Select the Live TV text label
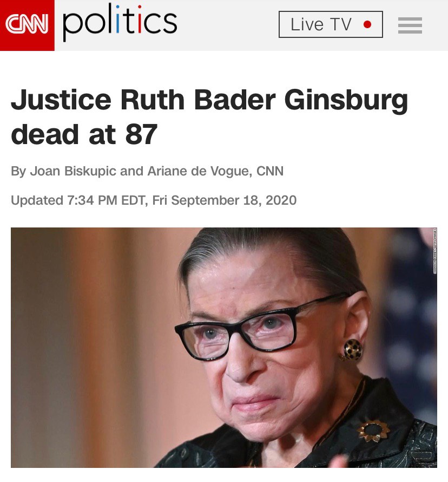Screen dimensions: 448x482 tap(321, 24)
